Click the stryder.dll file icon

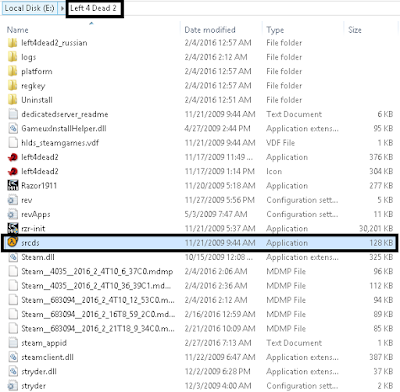pos(13,372)
